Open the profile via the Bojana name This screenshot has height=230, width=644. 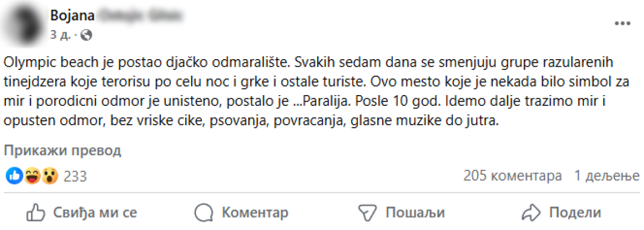tap(72, 16)
